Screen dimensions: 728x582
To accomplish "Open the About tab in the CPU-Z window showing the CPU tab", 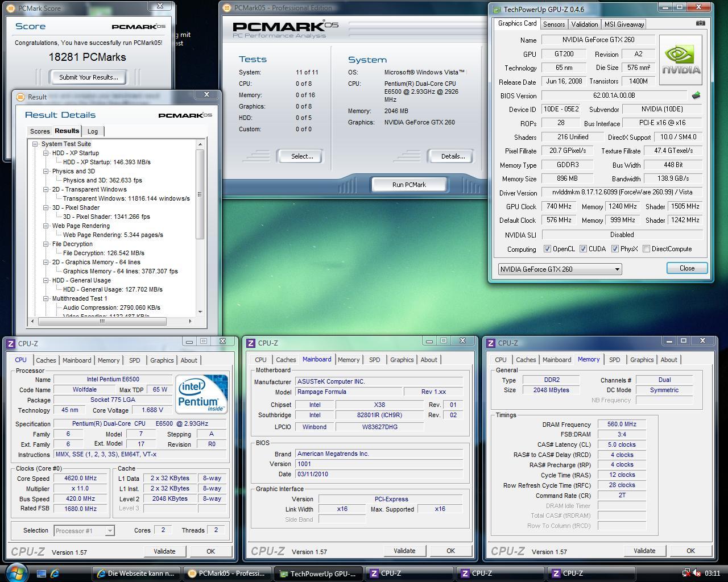I will (189, 360).
